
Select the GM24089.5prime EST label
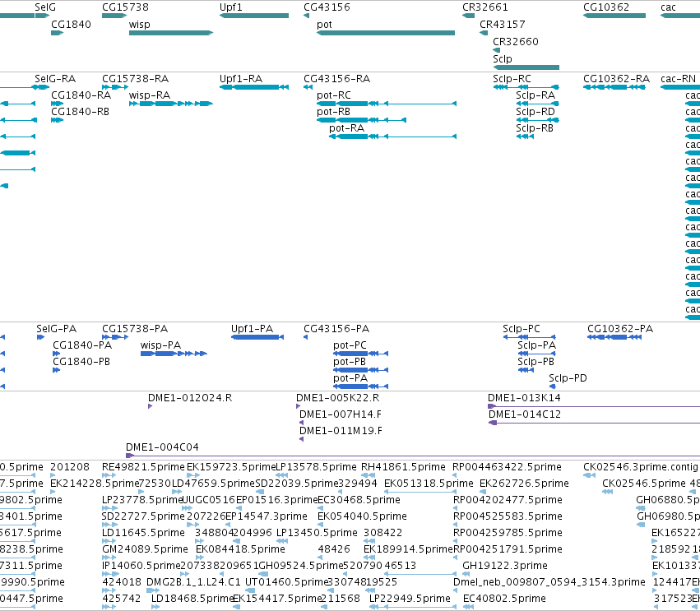click(x=145, y=549)
